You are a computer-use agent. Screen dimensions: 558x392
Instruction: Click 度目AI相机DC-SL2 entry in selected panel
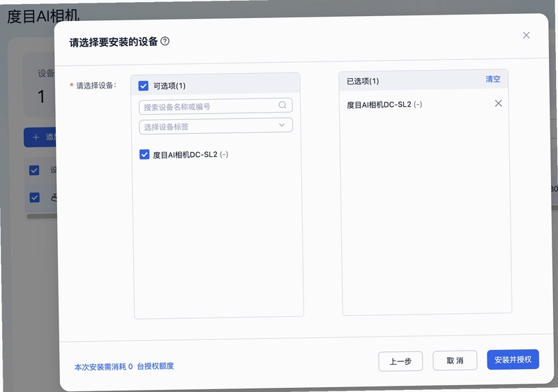click(x=384, y=105)
